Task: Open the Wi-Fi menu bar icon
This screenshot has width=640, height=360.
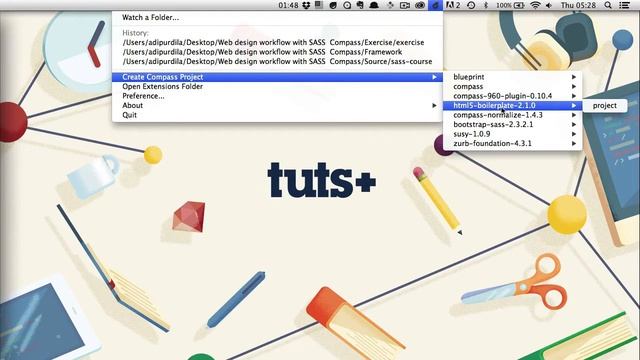Action: [535, 5]
